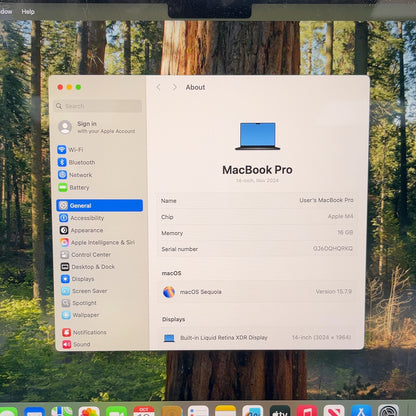Click the Serial number label
416x416 pixels.
180,249
